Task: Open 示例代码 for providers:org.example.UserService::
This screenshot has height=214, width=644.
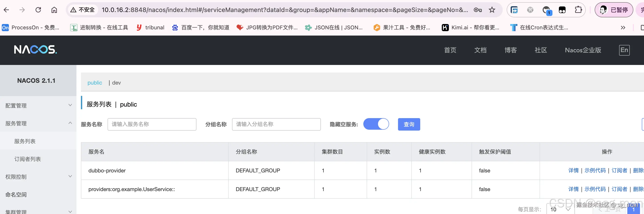Action: tap(595, 189)
